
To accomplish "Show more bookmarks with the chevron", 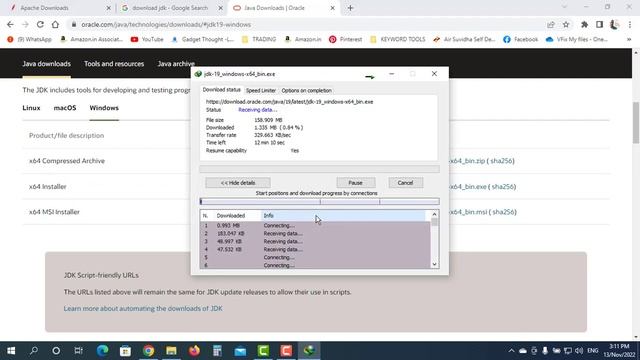I will click(629, 39).
